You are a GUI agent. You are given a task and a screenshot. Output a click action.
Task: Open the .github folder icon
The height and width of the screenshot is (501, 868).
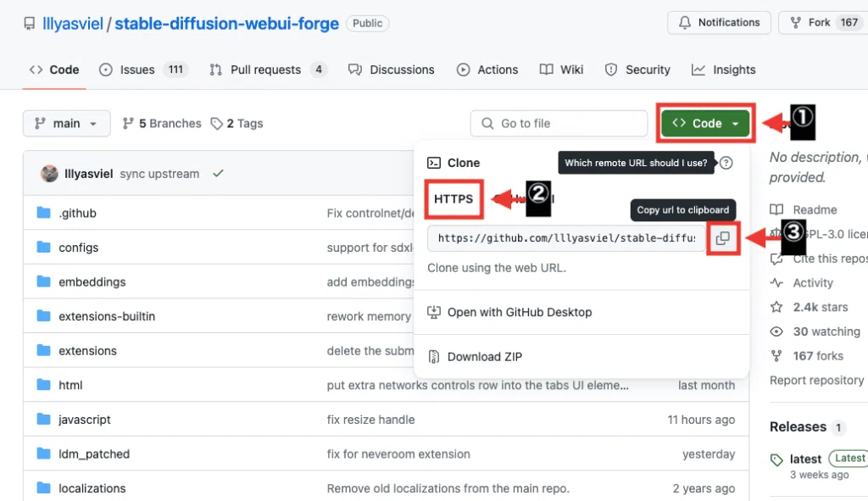point(43,213)
